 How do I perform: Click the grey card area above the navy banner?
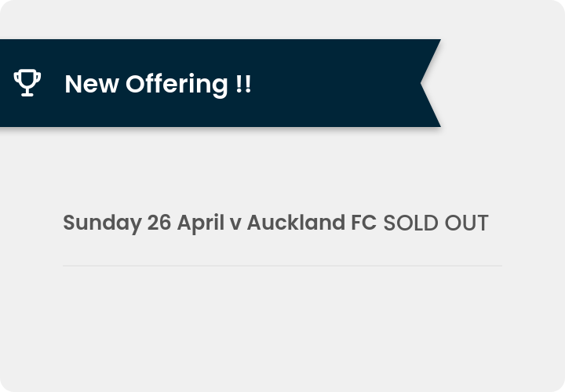click(282, 20)
